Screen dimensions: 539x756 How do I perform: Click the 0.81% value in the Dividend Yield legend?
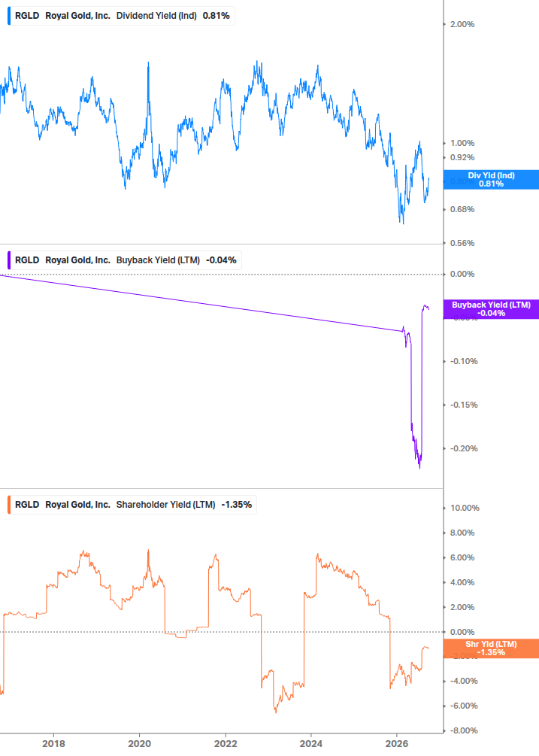tap(217, 16)
